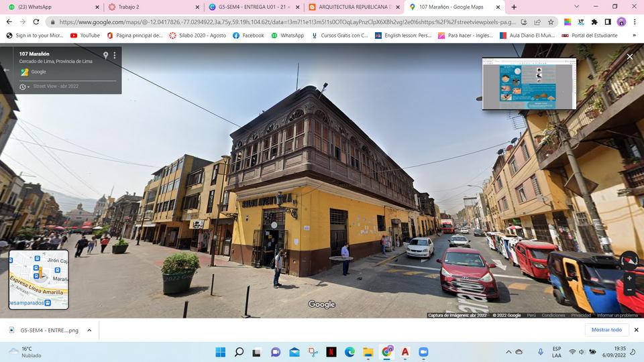This screenshot has height=362, width=644.
Task: Zoom in with the plus button
Action: pyautogui.click(x=629, y=278)
